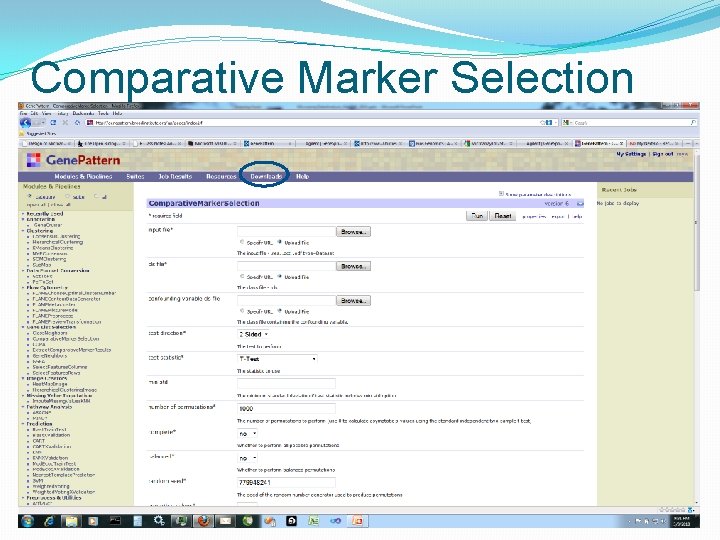Click the browser stop loading icon
The image size is (720, 540).
coord(65,123)
